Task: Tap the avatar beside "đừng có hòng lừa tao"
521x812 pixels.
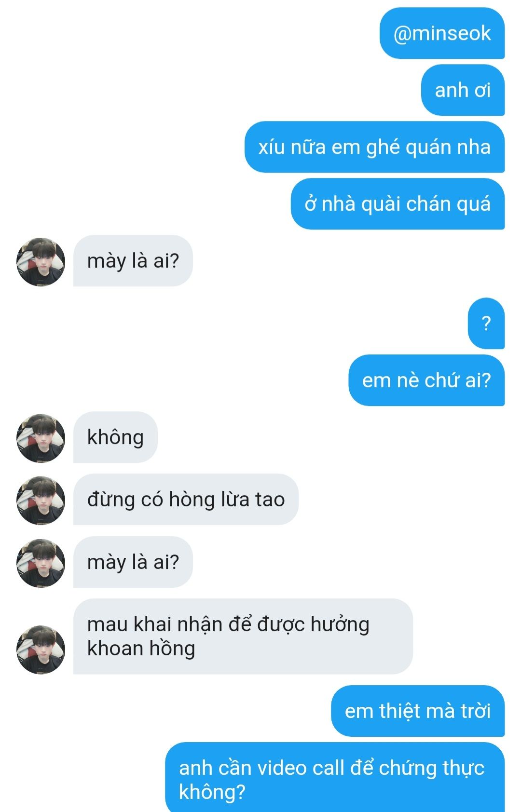Action: tap(41, 501)
